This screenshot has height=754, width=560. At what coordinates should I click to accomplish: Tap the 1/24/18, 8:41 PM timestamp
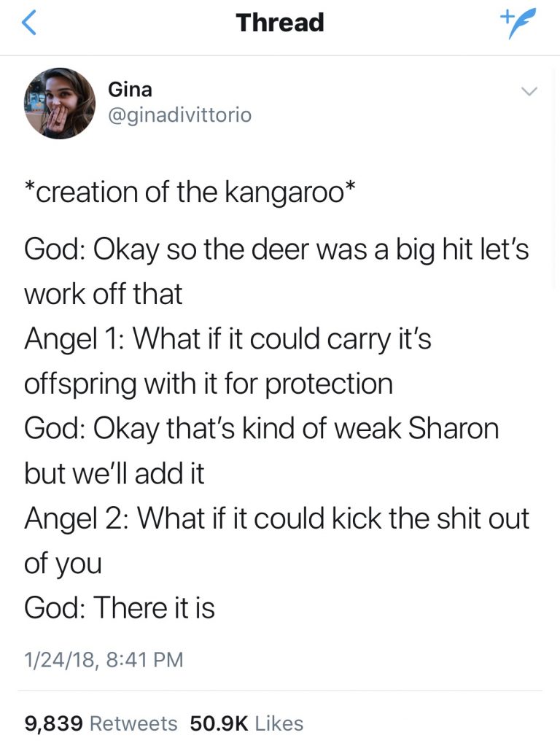point(104,659)
